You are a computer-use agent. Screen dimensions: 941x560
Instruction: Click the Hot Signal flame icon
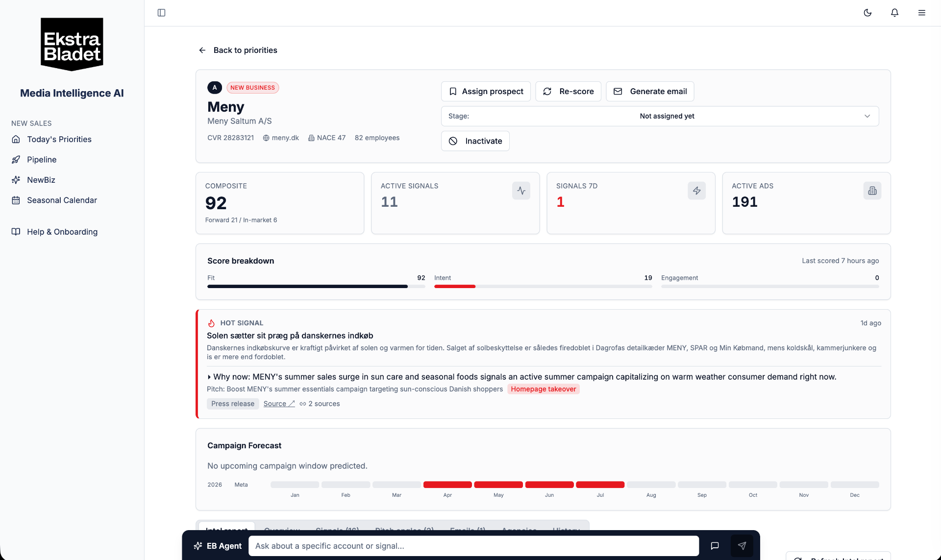click(x=211, y=323)
